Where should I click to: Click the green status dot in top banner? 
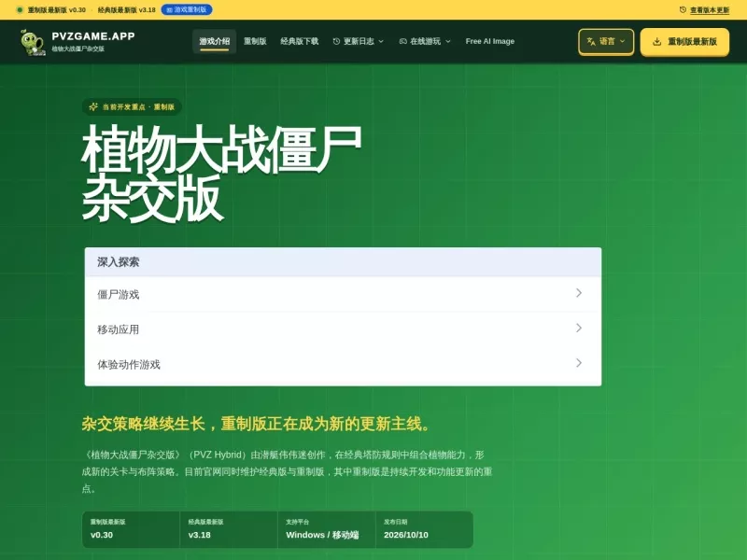(20, 9)
